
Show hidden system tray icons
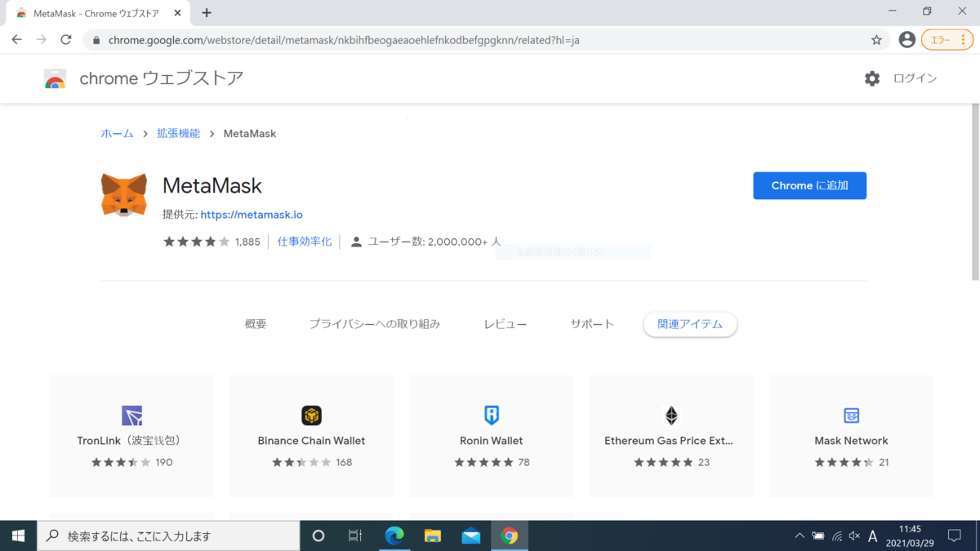coord(800,536)
